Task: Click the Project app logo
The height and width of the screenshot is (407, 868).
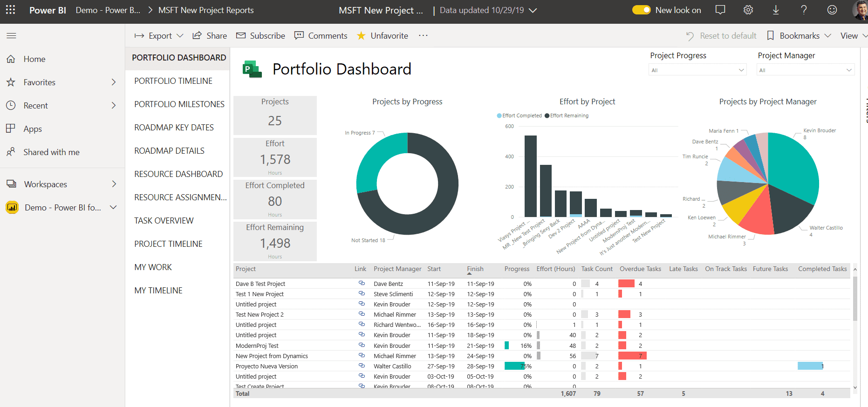Action: pos(252,69)
